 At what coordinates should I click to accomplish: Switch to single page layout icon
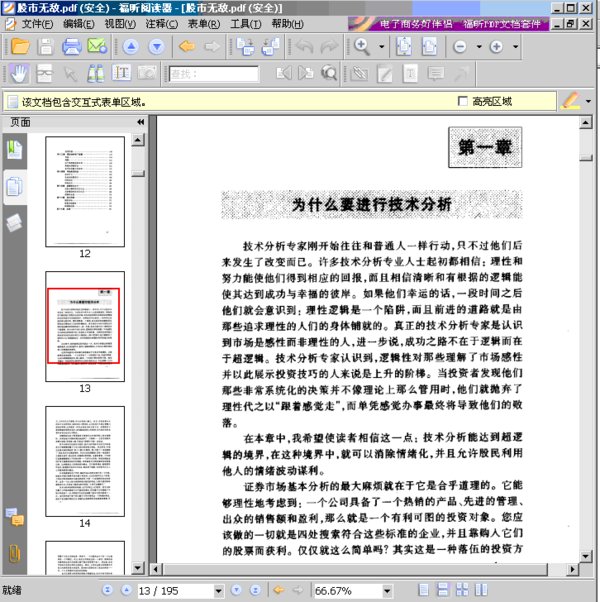[x=423, y=590]
